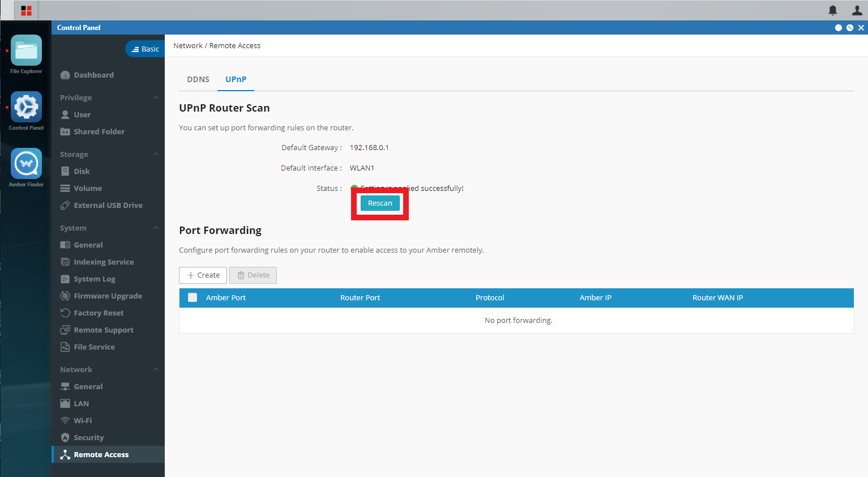Click the Volume icon under Storage
Image resolution: width=868 pixels, height=477 pixels.
pyautogui.click(x=65, y=188)
